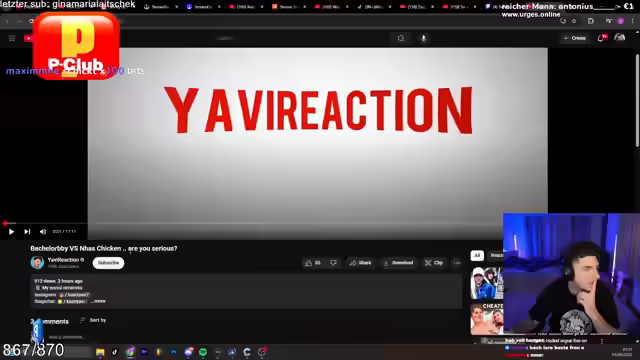This screenshot has width=640, height=360.
Task: Select the All filter chip
Action: (x=477, y=256)
